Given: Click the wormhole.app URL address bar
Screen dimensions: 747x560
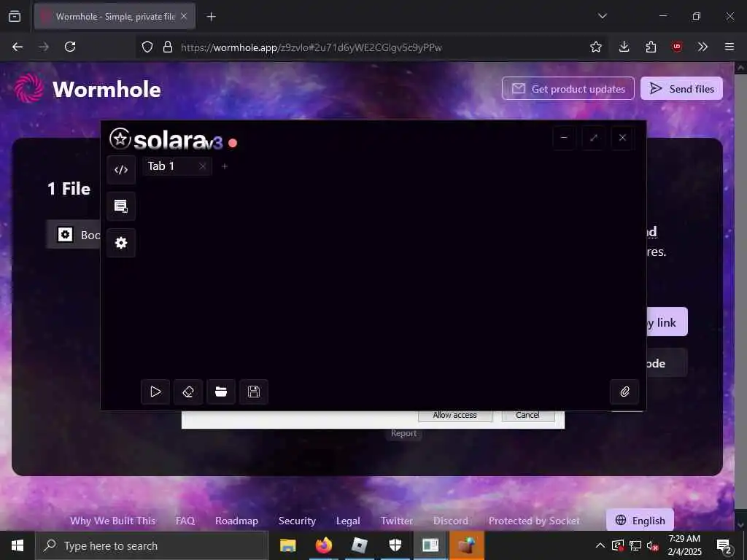Looking at the screenshot, I should (x=371, y=47).
